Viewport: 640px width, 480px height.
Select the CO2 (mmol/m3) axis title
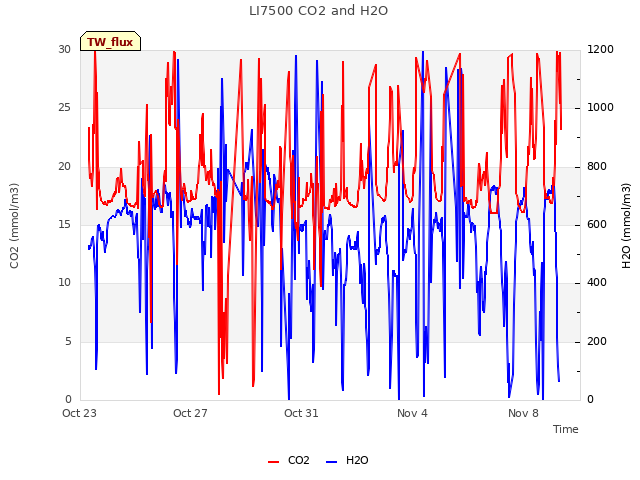[14, 226]
